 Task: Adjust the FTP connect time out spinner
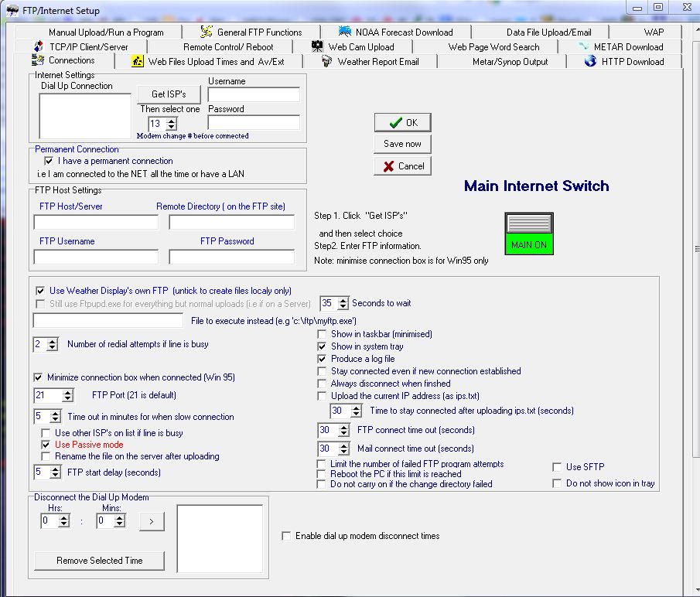click(343, 430)
